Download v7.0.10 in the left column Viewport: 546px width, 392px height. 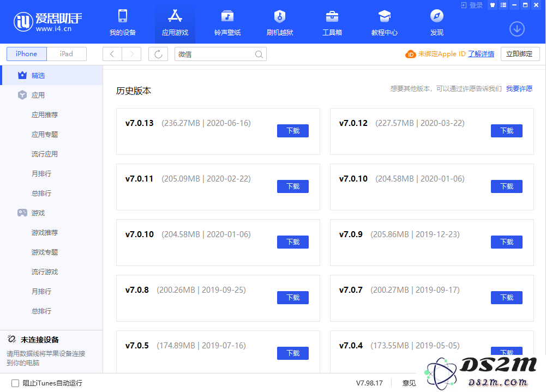(x=293, y=242)
